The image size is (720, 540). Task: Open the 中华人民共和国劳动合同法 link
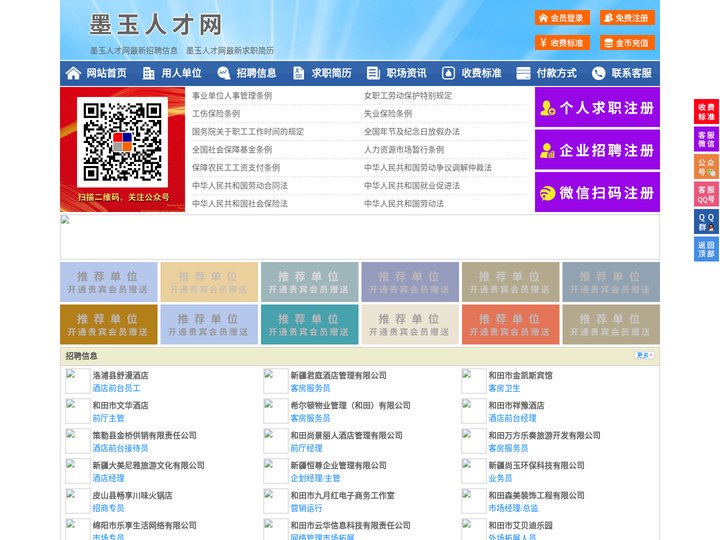click(240, 186)
